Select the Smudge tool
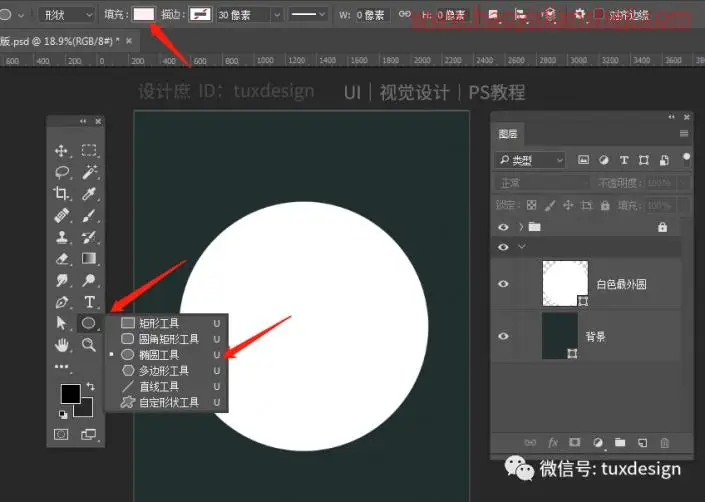Viewport: 705px width, 502px height. point(62,280)
